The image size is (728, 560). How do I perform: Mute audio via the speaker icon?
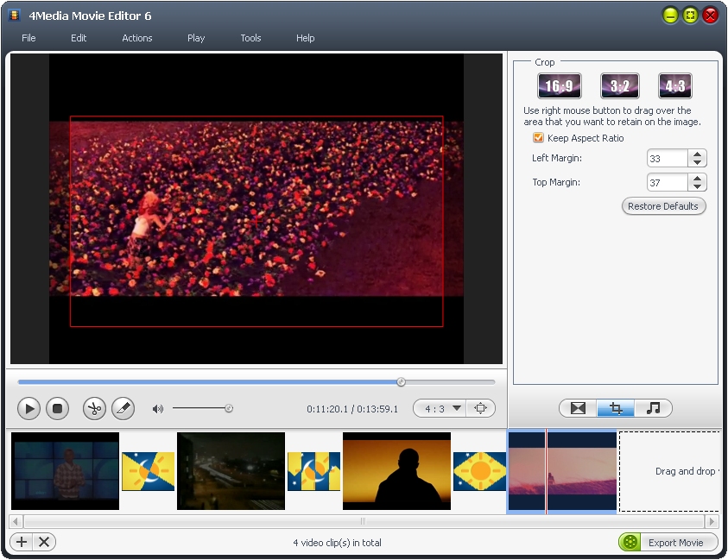pos(158,409)
